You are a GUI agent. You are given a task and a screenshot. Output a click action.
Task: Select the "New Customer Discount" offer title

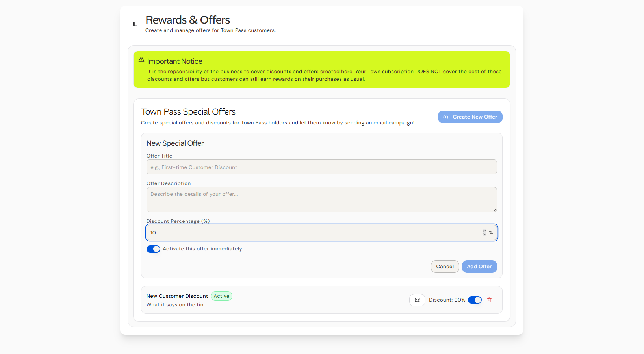click(177, 296)
